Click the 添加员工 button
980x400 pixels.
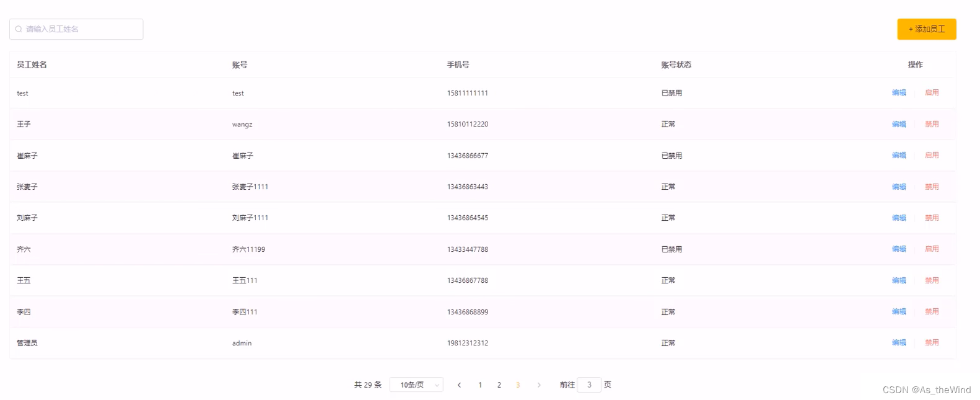point(926,29)
